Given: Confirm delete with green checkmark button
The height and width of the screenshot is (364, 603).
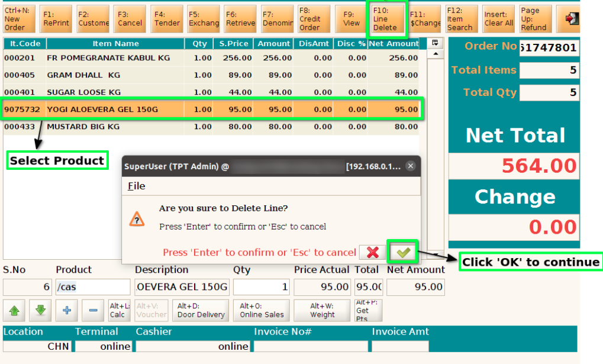Looking at the screenshot, I should [402, 252].
